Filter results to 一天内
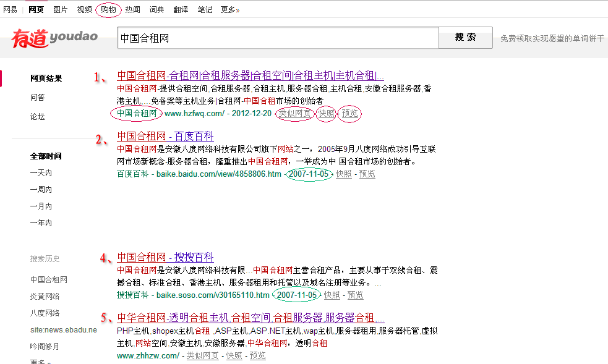This screenshot has height=364, width=608. [41, 173]
